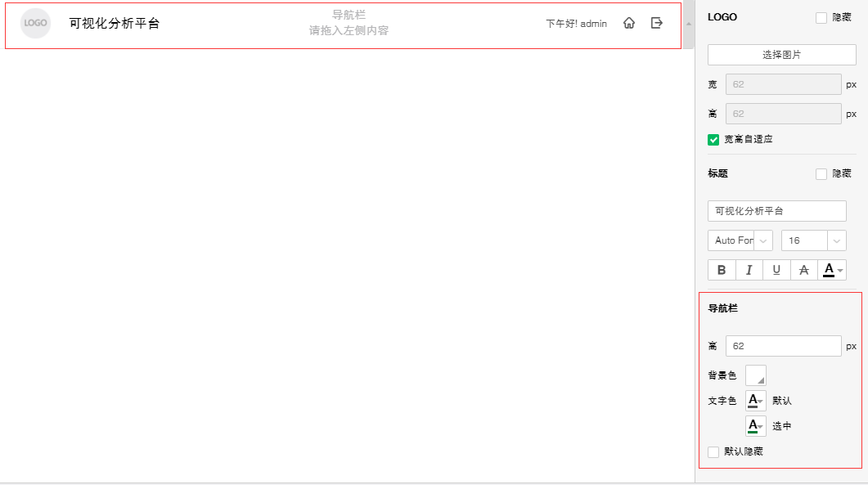Open the 默认 text color dropdown

(756, 401)
